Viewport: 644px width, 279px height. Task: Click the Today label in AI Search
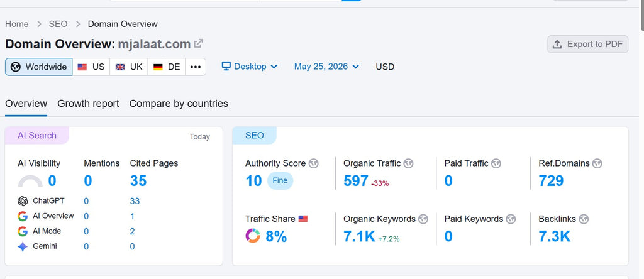[199, 137]
